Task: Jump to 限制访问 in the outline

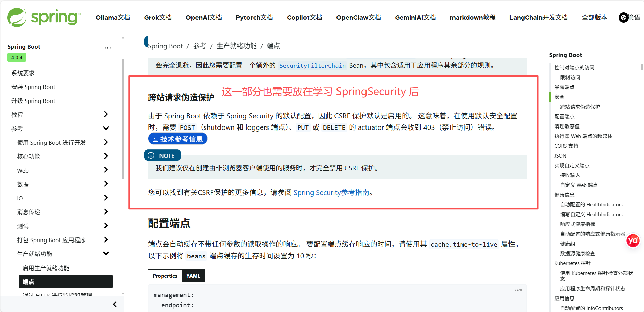Action: click(x=570, y=77)
